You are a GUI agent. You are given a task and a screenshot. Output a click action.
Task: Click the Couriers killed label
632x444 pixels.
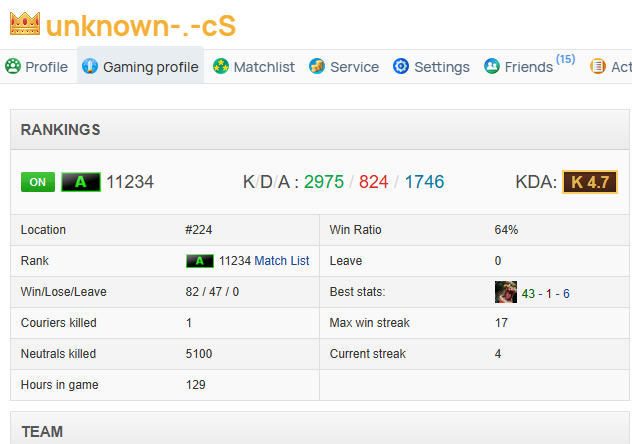[x=58, y=323]
